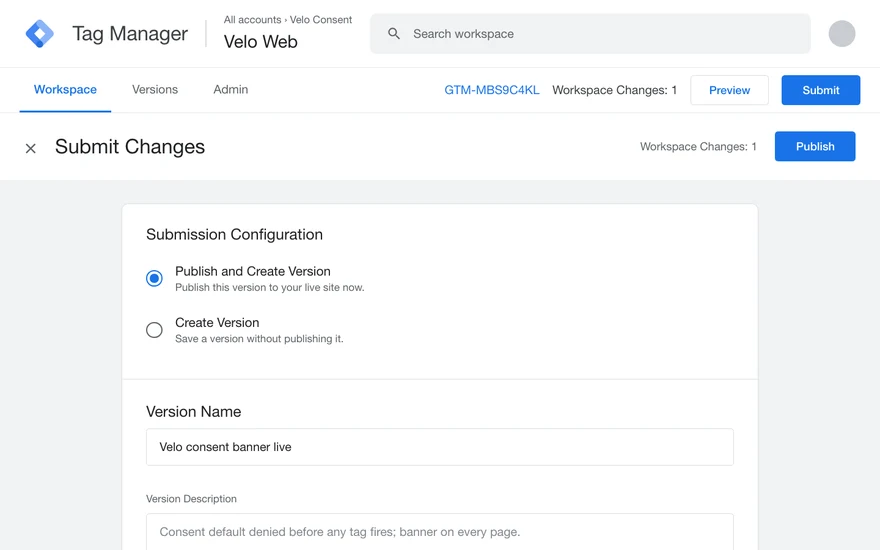The image size is (880, 550).
Task: Click the Tag Manager logo icon
Action: (40, 34)
